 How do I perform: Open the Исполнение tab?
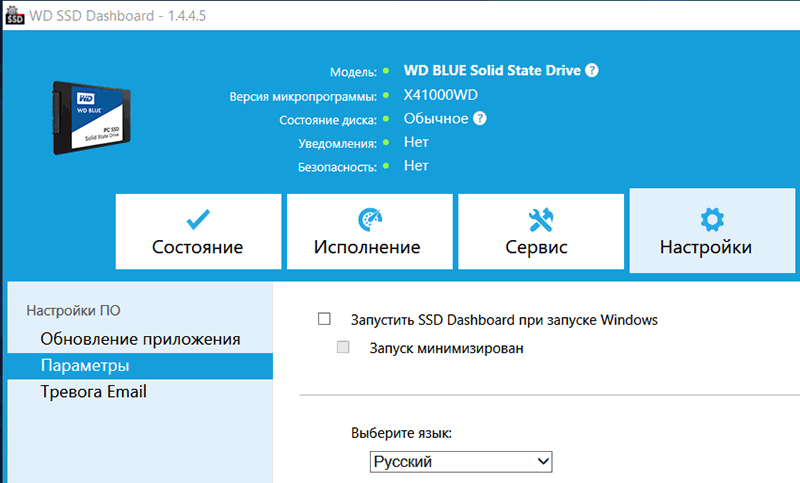[x=369, y=231]
